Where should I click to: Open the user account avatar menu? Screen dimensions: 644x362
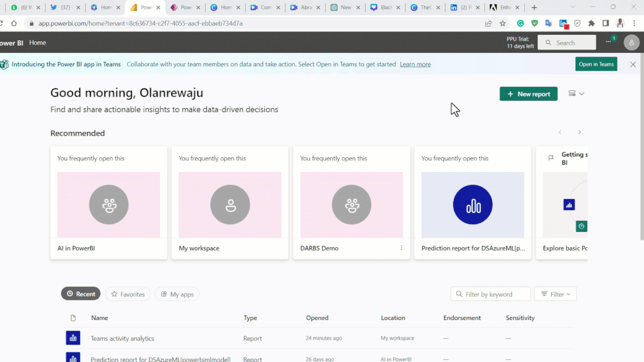pos(631,43)
